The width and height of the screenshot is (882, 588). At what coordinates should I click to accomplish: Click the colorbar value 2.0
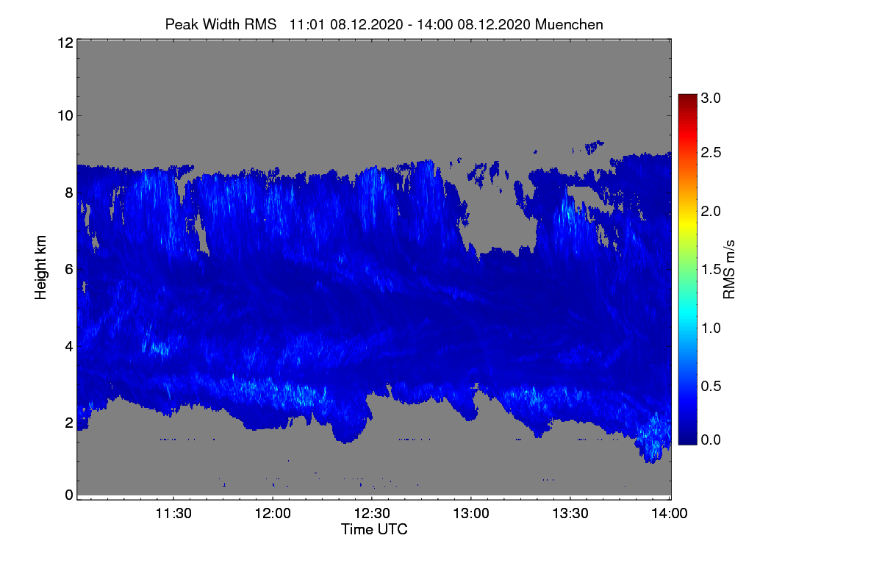pos(711,212)
